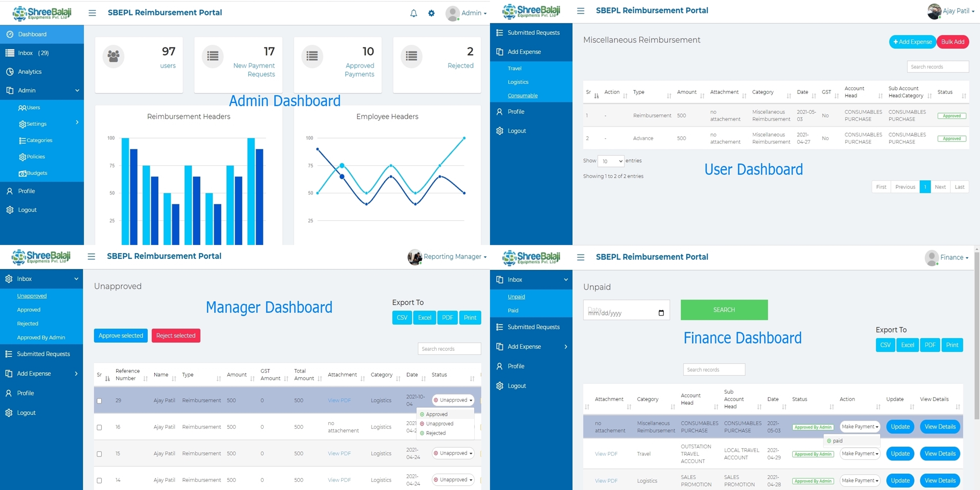980x490 pixels.
Task: Open Consumable under Add Expense menu
Action: tap(522, 95)
